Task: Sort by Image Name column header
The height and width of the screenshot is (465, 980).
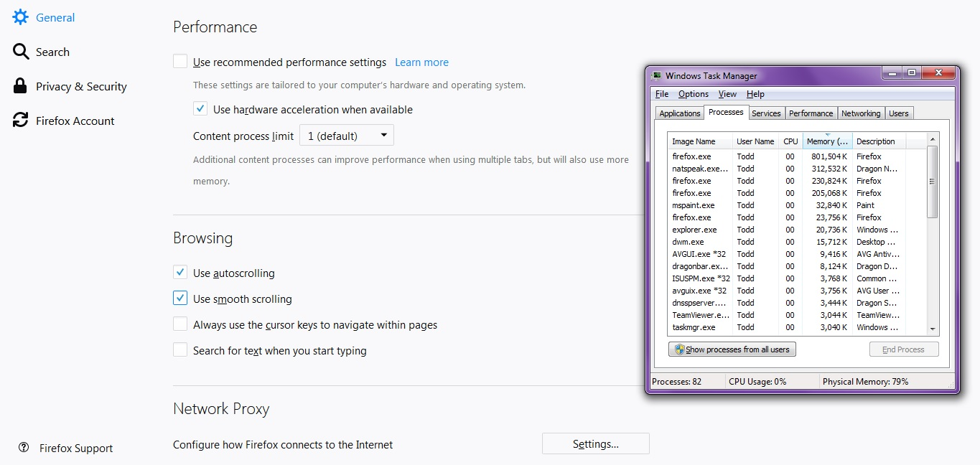Action: tap(700, 141)
